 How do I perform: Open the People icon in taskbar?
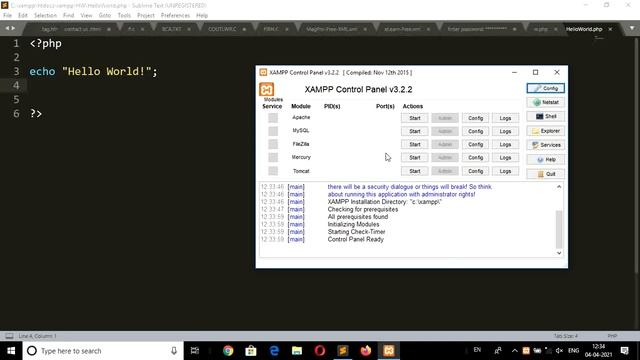[498, 350]
